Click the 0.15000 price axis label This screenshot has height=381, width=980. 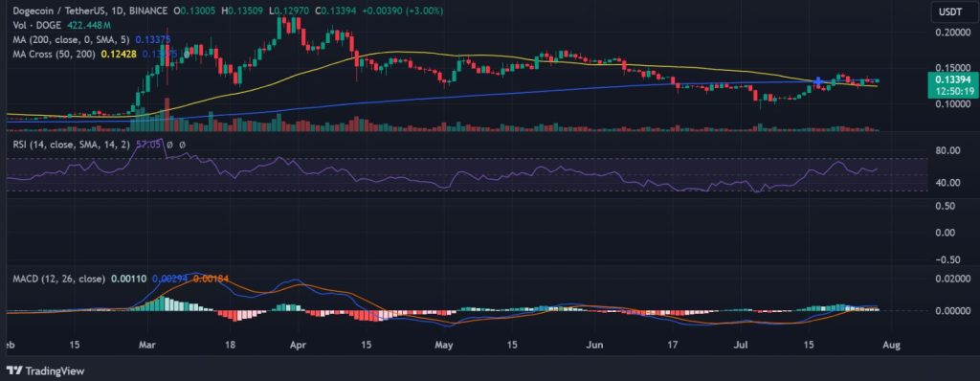[x=952, y=68]
